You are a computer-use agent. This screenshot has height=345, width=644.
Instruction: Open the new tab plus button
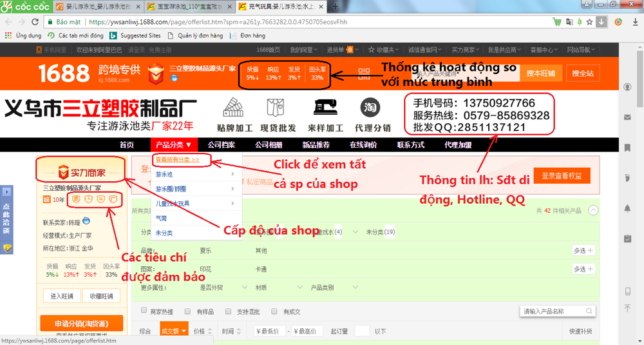point(335,6)
